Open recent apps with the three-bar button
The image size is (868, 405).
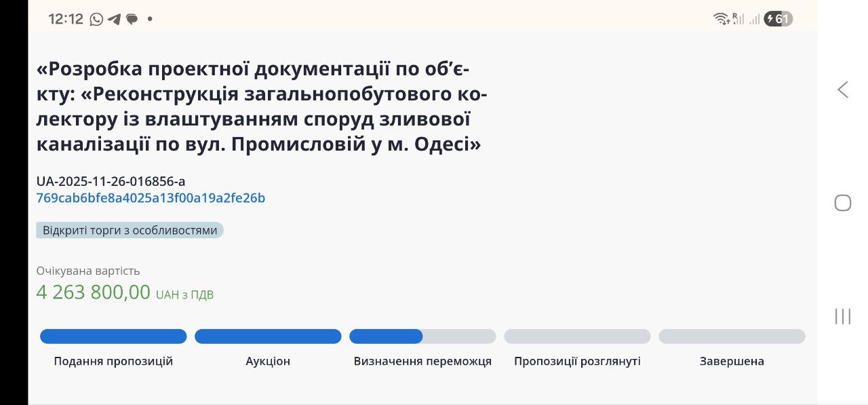coord(843,316)
